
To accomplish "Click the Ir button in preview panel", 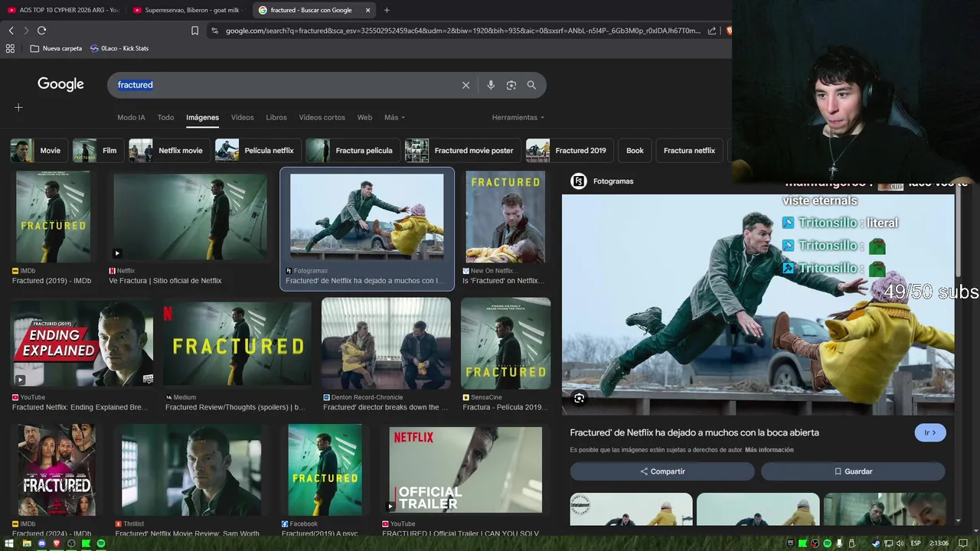I will pyautogui.click(x=930, y=432).
